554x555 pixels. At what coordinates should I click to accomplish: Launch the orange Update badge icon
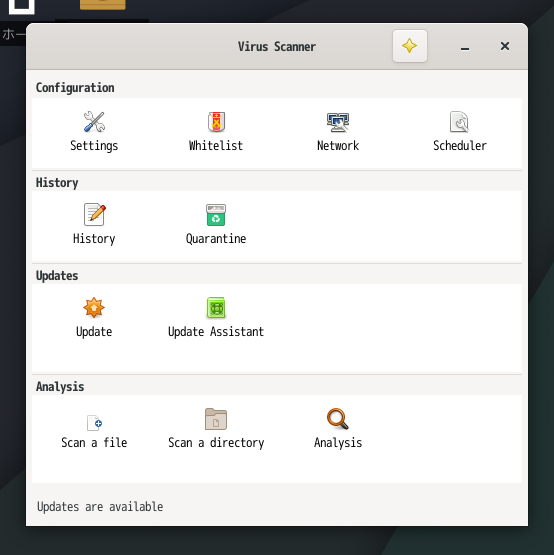point(94,307)
